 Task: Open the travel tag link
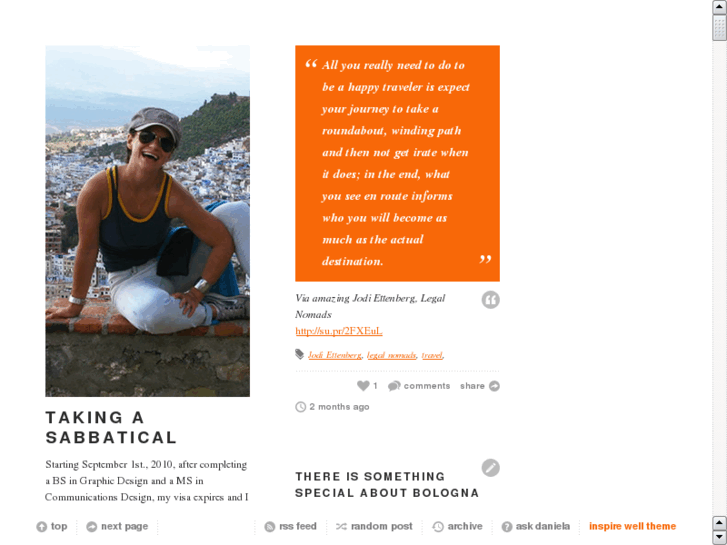[432, 355]
